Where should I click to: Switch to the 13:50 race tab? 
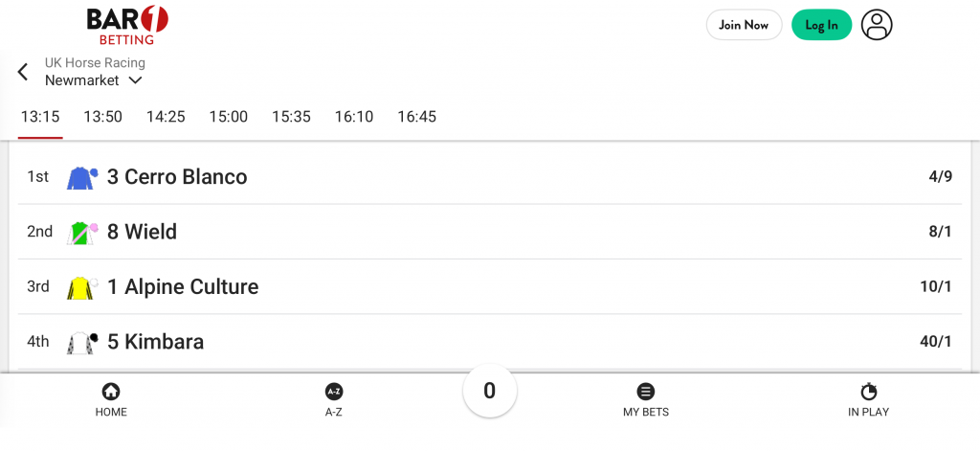coord(102,117)
